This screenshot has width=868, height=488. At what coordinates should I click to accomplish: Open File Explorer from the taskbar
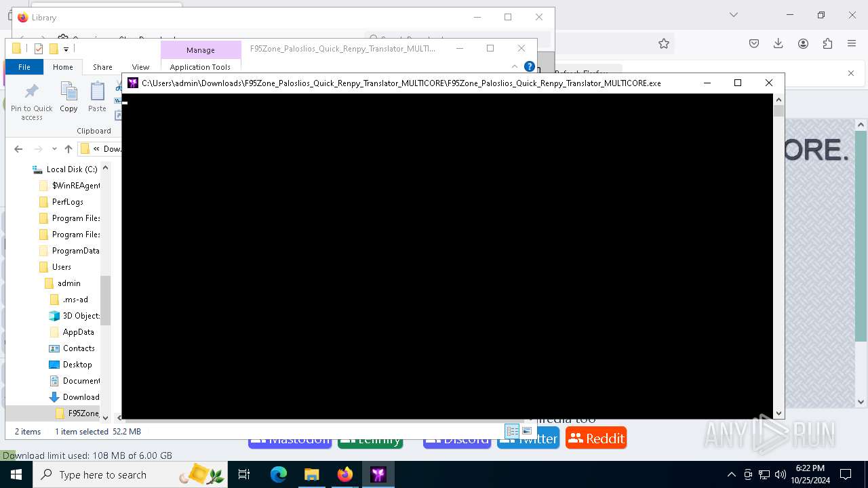point(311,474)
